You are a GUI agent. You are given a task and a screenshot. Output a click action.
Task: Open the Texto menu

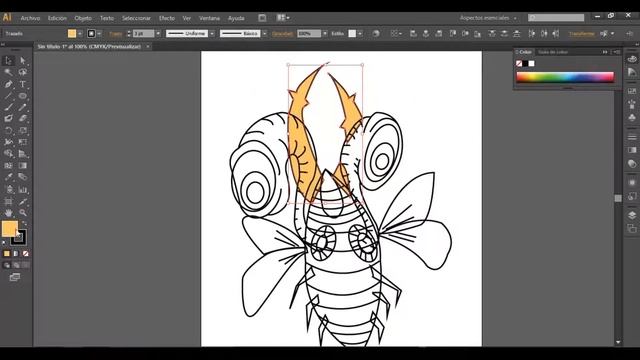click(107, 18)
